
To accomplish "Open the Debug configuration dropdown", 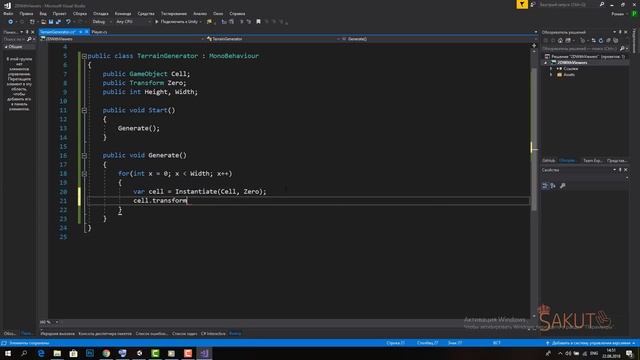I will coord(101,22).
